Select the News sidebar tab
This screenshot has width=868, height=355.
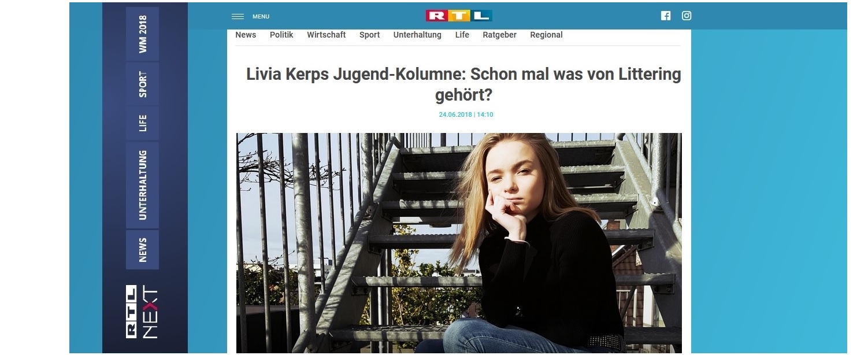[x=142, y=250]
